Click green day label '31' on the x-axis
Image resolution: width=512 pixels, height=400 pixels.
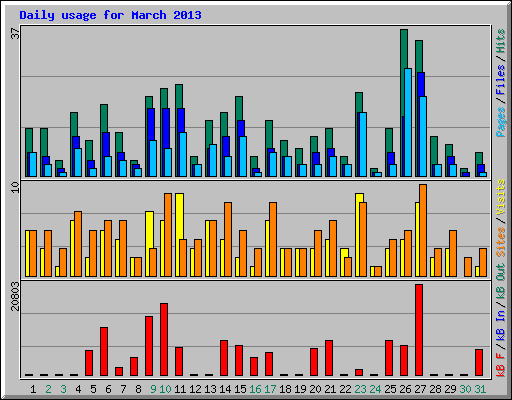480,389
